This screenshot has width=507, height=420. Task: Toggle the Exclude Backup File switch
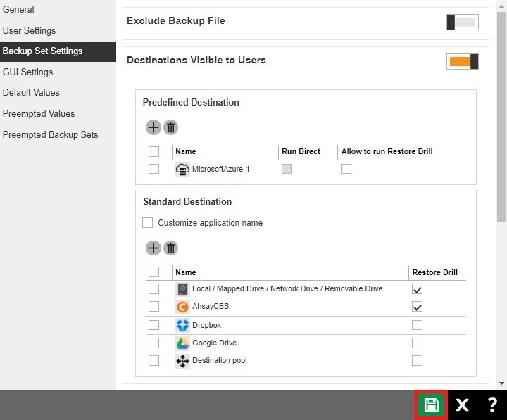[463, 22]
